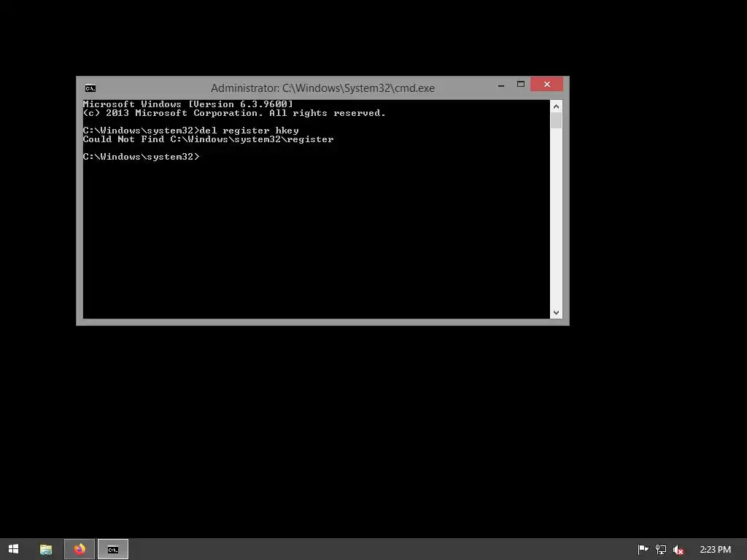This screenshot has width=747, height=560.
Task: Maximize the Command Prompt window
Action: (521, 85)
